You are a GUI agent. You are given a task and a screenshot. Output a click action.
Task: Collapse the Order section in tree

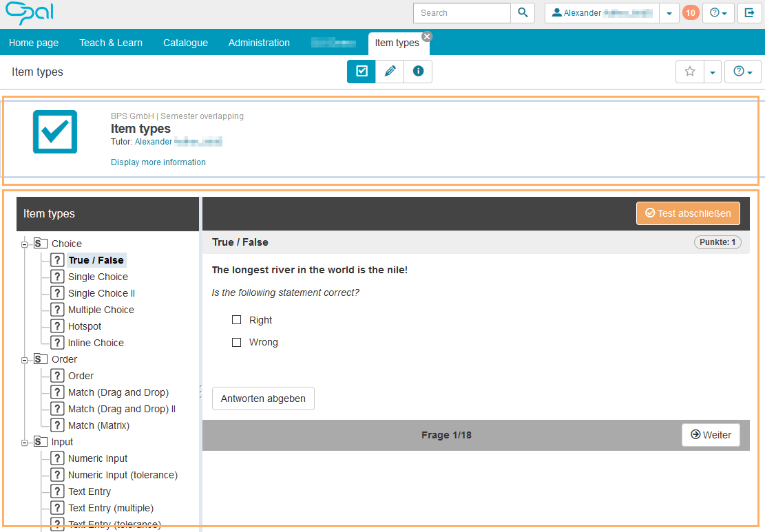pyautogui.click(x=25, y=359)
